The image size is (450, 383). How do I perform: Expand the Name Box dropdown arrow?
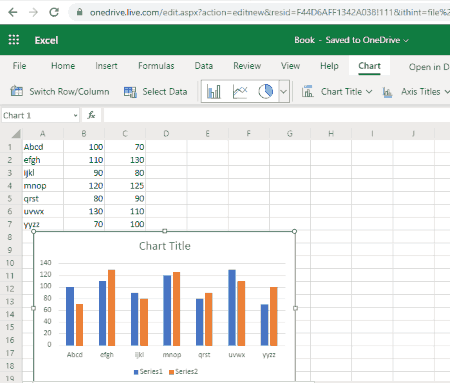[76, 116]
